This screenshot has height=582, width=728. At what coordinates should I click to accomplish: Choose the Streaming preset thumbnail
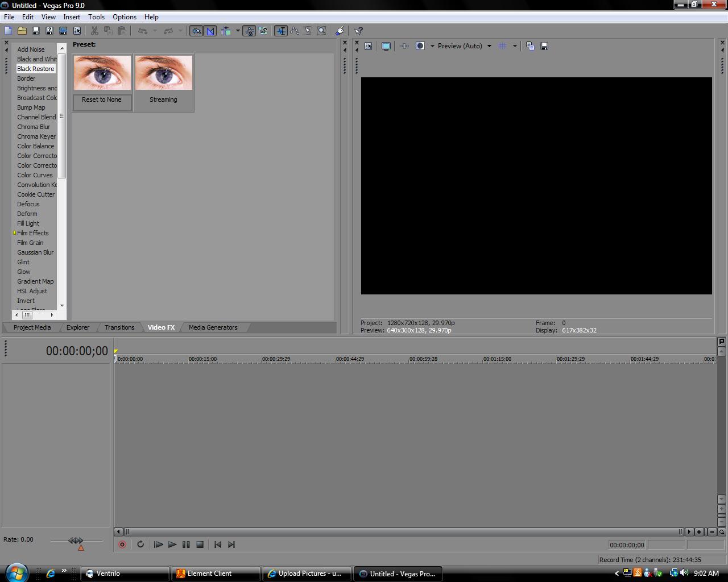click(164, 82)
